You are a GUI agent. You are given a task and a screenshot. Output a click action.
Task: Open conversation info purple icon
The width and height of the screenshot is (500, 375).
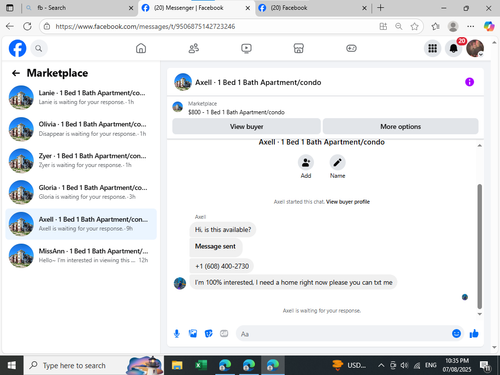click(x=469, y=82)
